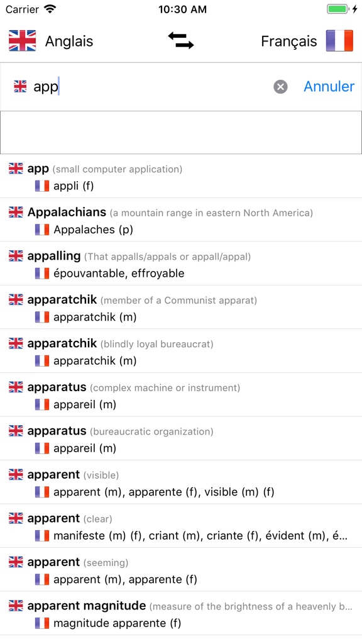The width and height of the screenshot is (362, 644).
Task: Open the 'apparent (seeming)' entry
Action: [x=181, y=570]
